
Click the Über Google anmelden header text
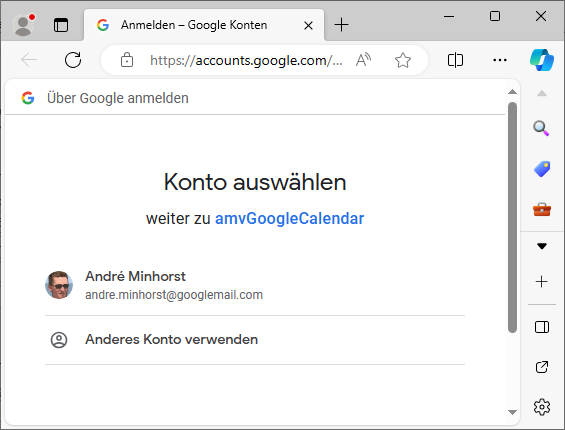[x=118, y=98]
